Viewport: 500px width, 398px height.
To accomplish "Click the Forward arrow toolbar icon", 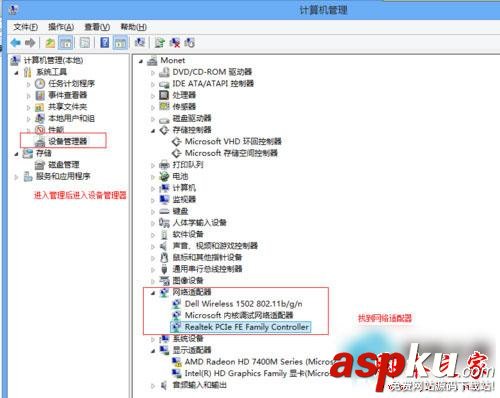I will [30, 43].
